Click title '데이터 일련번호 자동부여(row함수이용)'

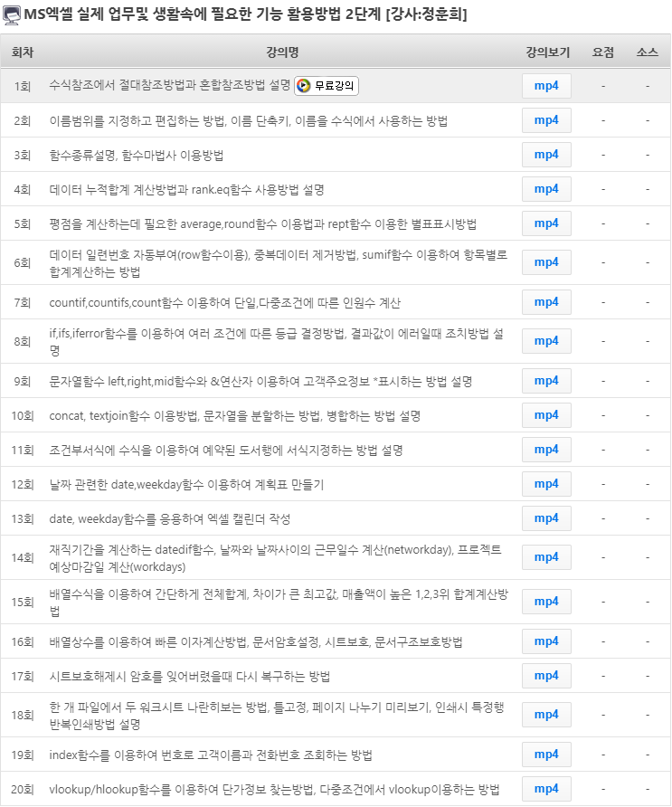[278, 263]
